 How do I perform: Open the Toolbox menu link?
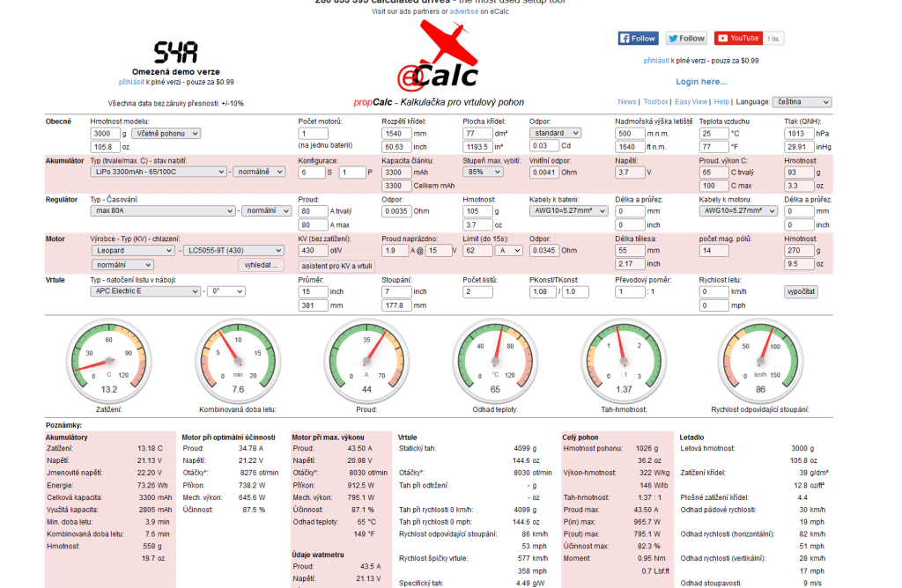coord(655,102)
